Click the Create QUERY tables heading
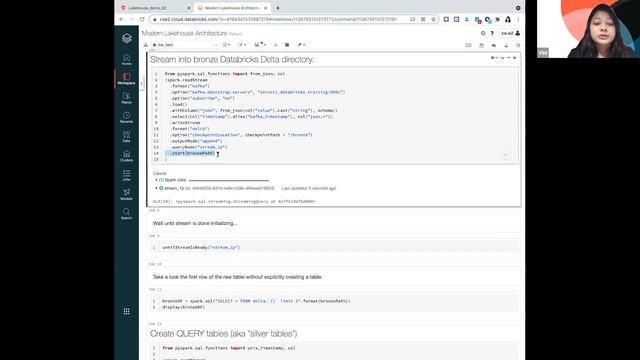This screenshot has height=360, width=640. tap(223, 333)
